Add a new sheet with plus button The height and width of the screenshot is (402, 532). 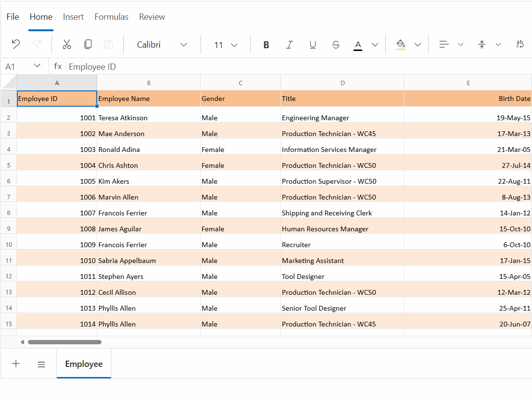pos(16,364)
